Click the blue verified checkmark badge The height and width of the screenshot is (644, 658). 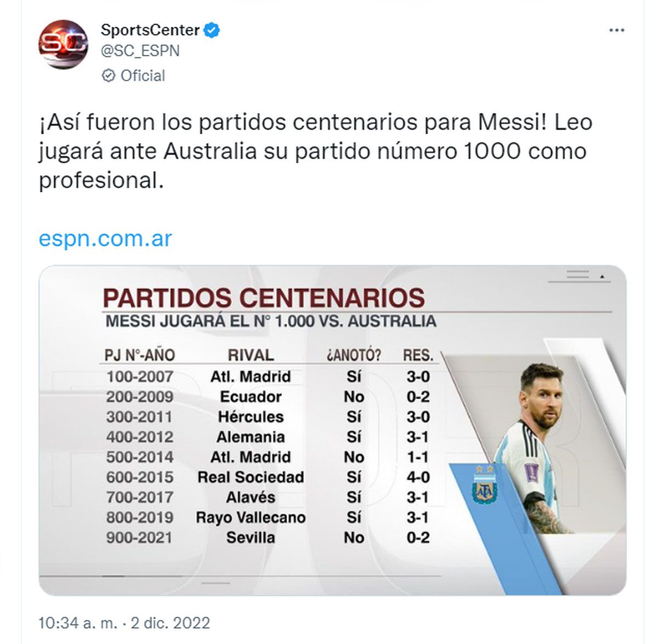click(x=212, y=30)
